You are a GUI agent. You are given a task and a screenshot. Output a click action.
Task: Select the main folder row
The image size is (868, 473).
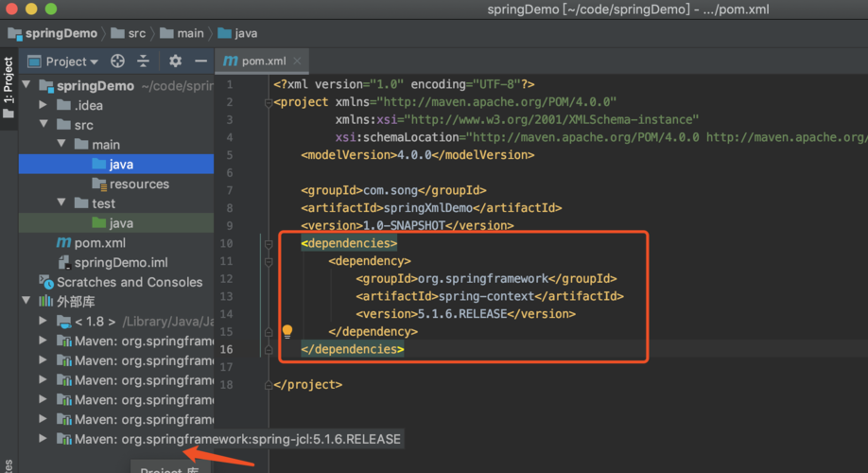click(x=116, y=145)
